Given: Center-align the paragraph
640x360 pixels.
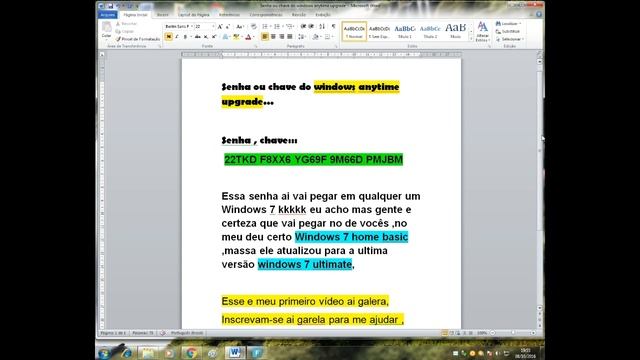Looking at the screenshot, I should (x=273, y=37).
